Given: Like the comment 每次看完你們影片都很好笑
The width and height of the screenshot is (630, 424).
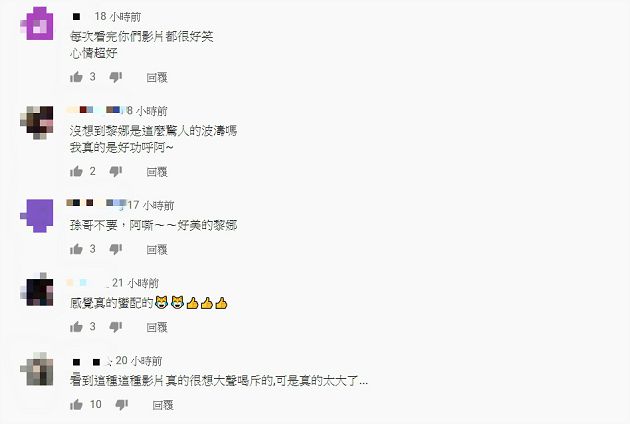Looking at the screenshot, I should click(76, 77).
